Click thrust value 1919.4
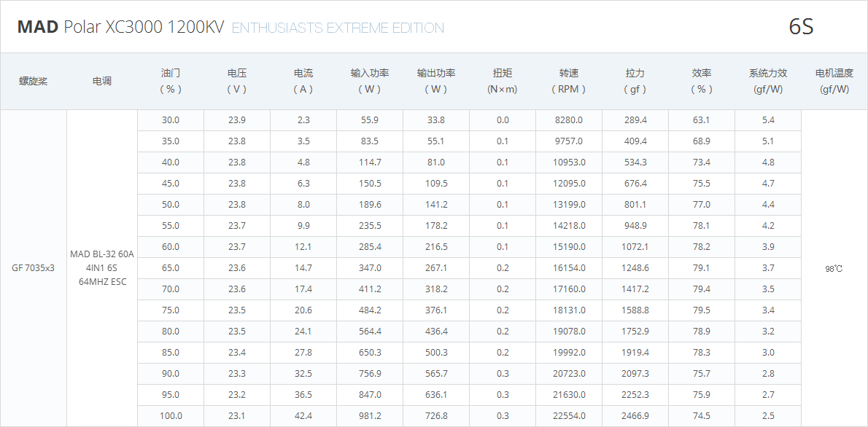The width and height of the screenshot is (868, 427). point(635,353)
